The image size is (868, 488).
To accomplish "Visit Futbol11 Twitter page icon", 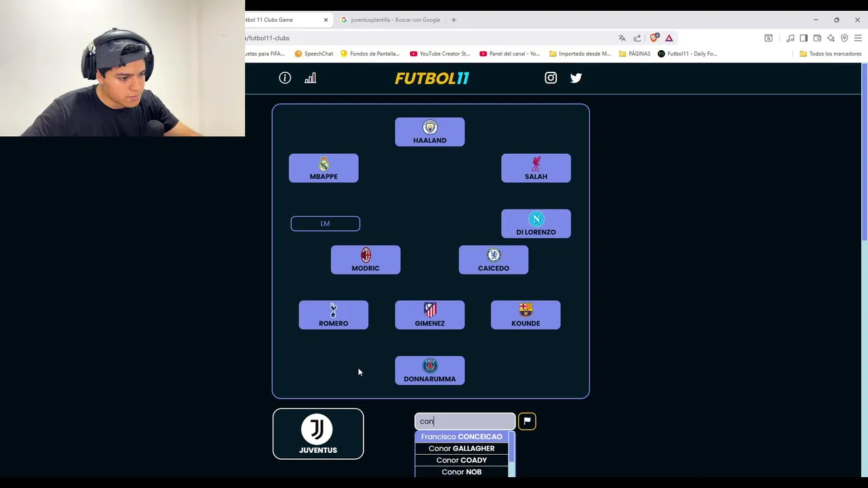I will click(576, 78).
